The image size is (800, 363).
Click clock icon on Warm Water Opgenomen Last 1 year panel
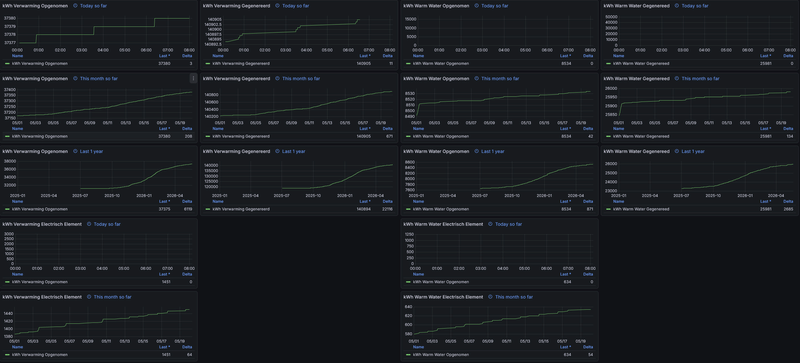[x=477, y=151]
